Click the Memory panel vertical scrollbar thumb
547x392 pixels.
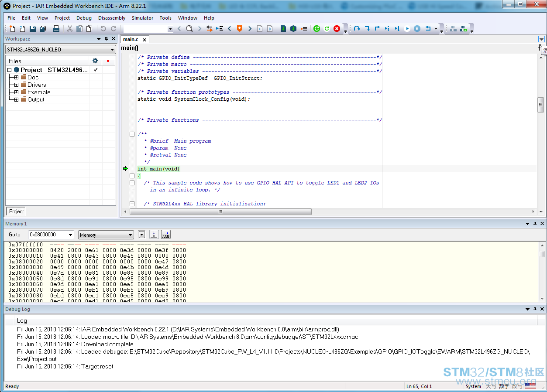[542, 254]
